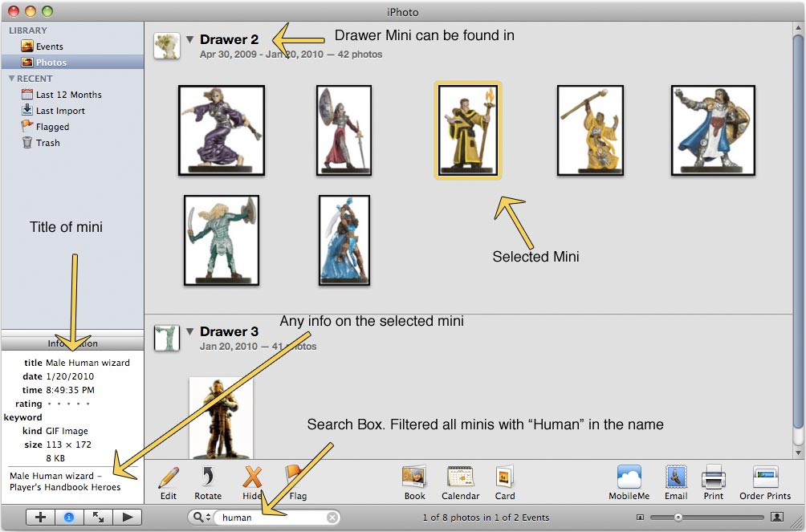
Task: Select the purple-robed dancer mini thumbnail
Action: click(x=222, y=131)
